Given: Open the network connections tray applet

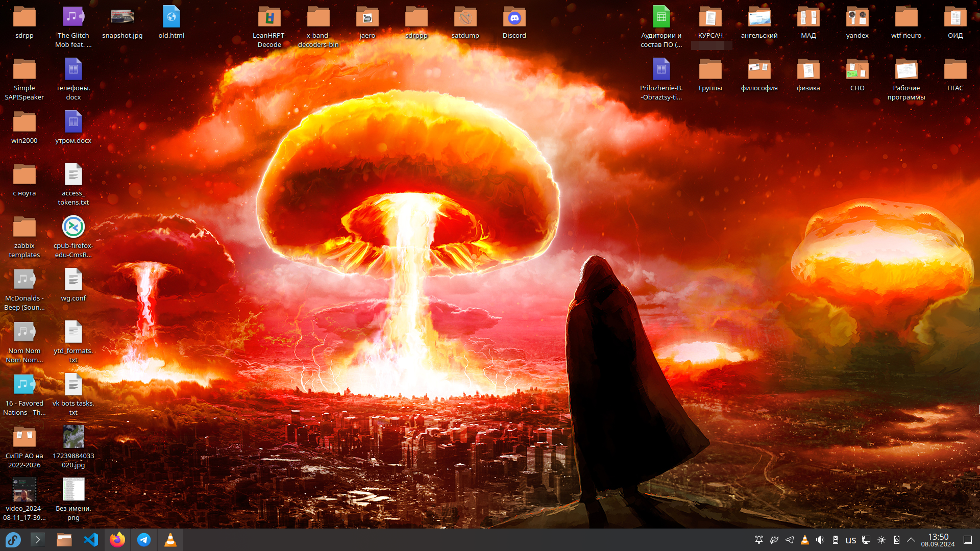Looking at the screenshot, I should [x=866, y=540].
